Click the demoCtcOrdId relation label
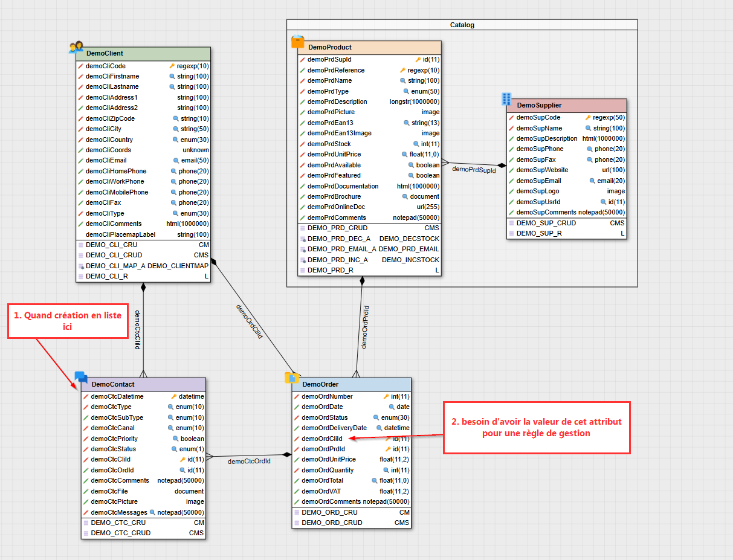This screenshot has height=560, width=733. 248,462
